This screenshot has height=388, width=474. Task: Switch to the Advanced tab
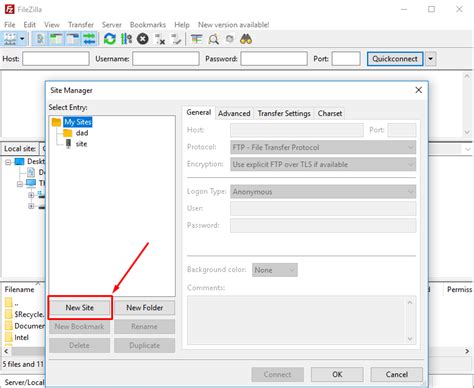234,113
